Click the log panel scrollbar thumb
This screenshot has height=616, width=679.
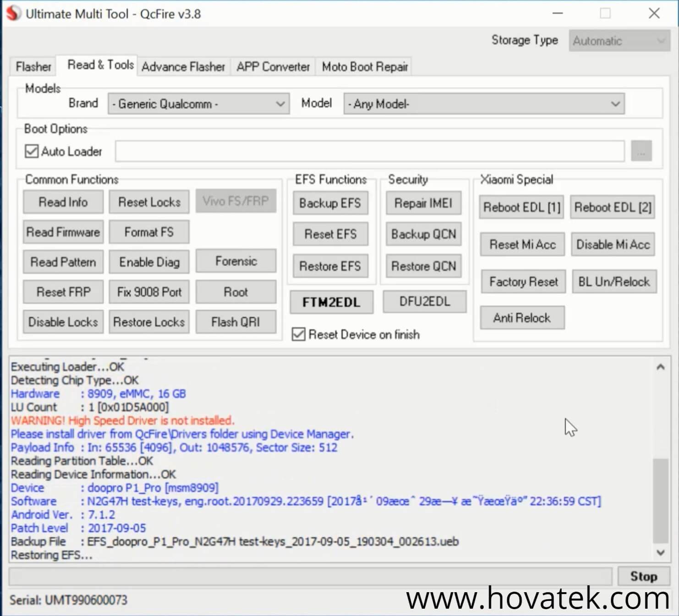coord(660,500)
